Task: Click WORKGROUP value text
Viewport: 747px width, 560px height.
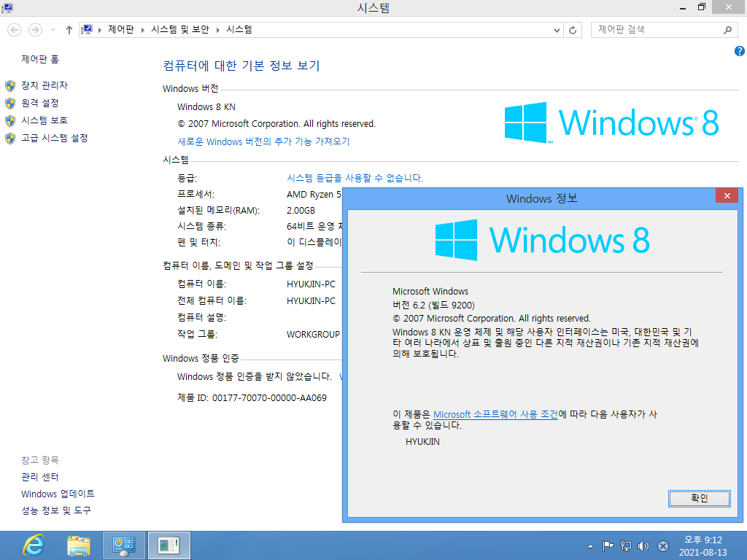Action: point(313,334)
